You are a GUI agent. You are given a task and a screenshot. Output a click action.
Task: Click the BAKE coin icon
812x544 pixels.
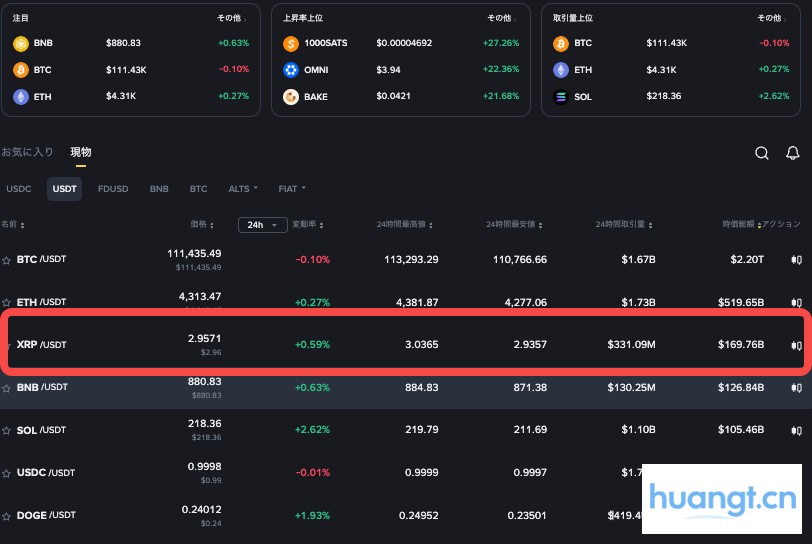pyautogui.click(x=291, y=96)
